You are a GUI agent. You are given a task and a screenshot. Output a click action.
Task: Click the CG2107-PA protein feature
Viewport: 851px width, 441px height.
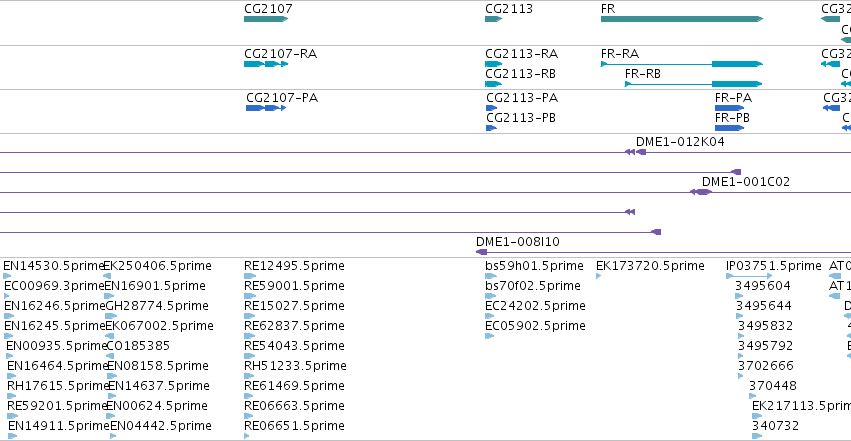pos(266,108)
